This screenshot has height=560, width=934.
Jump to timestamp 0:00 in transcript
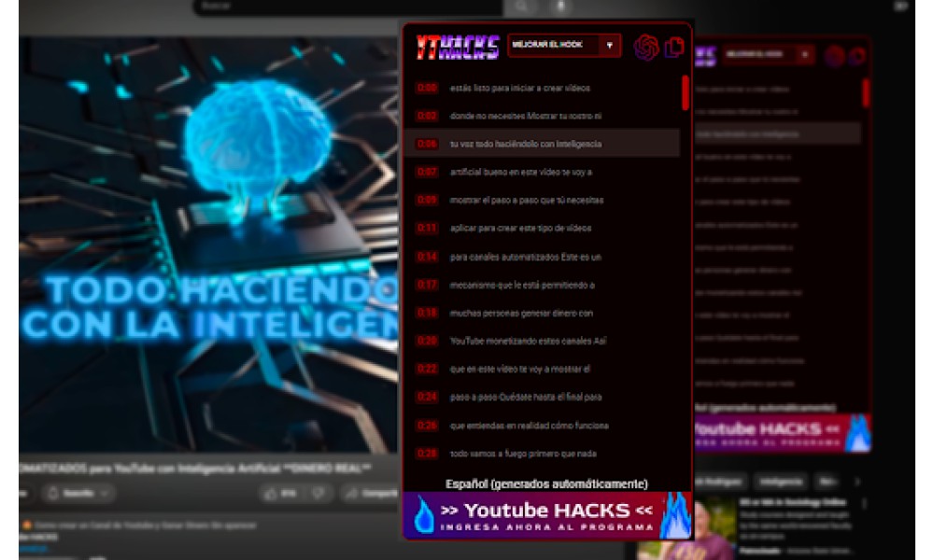tap(427, 88)
